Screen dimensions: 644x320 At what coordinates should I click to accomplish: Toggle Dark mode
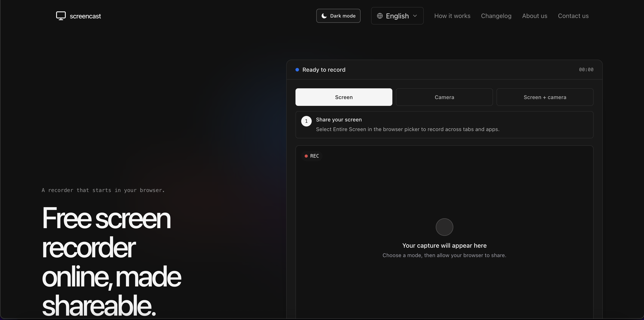[x=338, y=16]
